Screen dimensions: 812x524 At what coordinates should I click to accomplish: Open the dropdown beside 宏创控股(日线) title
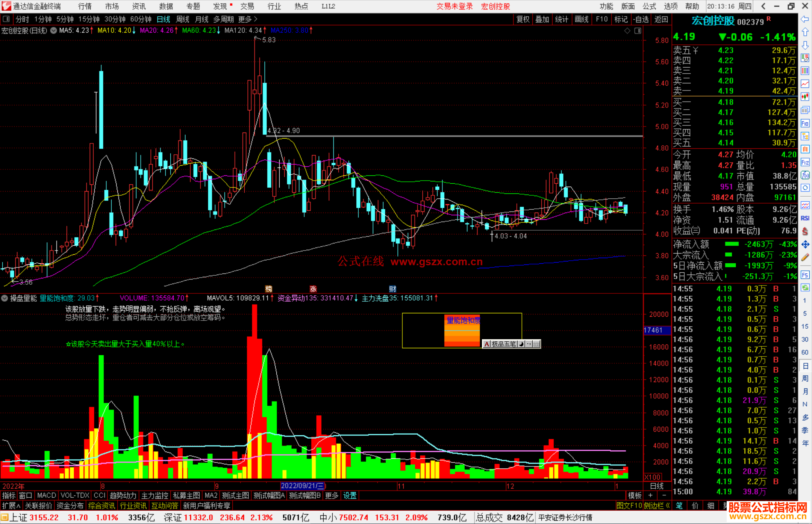[x=54, y=30]
